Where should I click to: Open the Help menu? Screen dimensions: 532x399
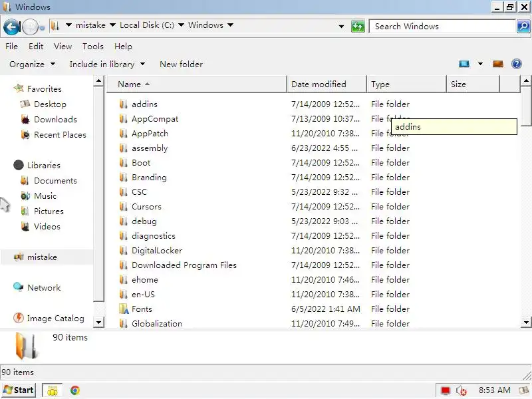[123, 46]
